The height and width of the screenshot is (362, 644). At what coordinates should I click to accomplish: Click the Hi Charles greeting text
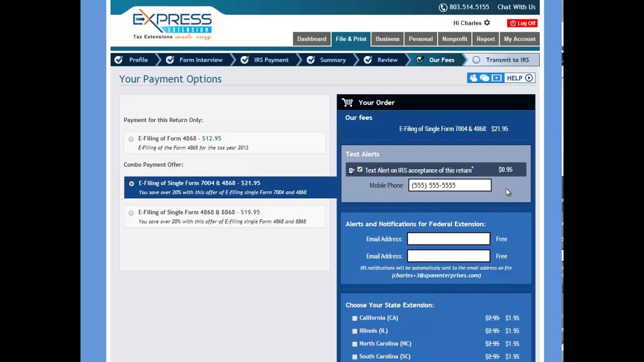[467, 23]
